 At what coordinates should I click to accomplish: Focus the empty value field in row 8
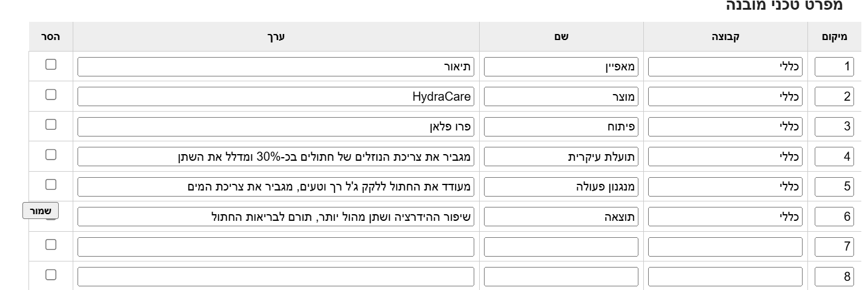pos(276,276)
